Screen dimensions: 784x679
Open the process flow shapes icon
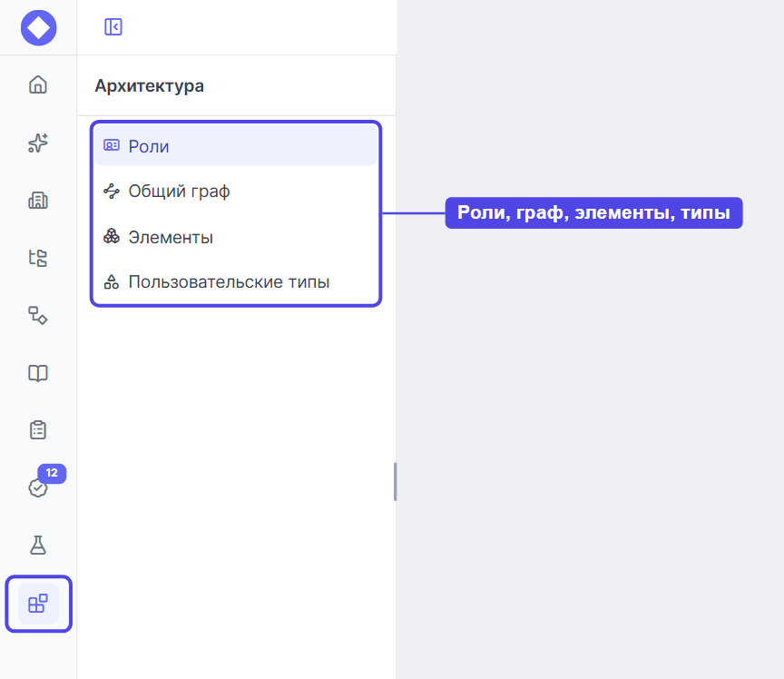(38, 316)
